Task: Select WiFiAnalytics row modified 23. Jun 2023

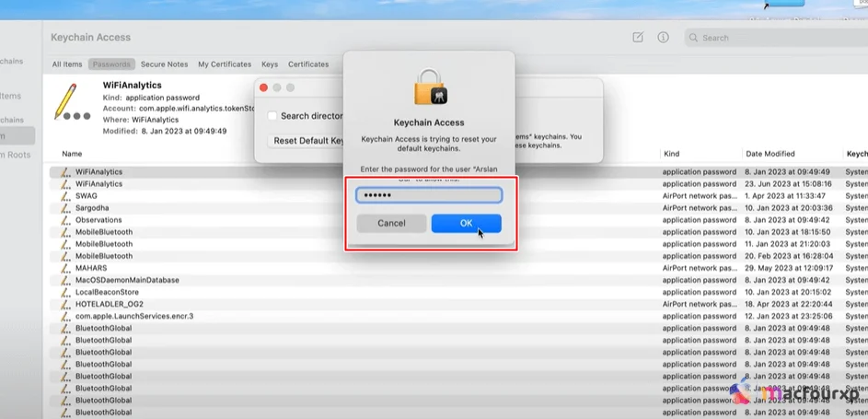Action: 458,184
